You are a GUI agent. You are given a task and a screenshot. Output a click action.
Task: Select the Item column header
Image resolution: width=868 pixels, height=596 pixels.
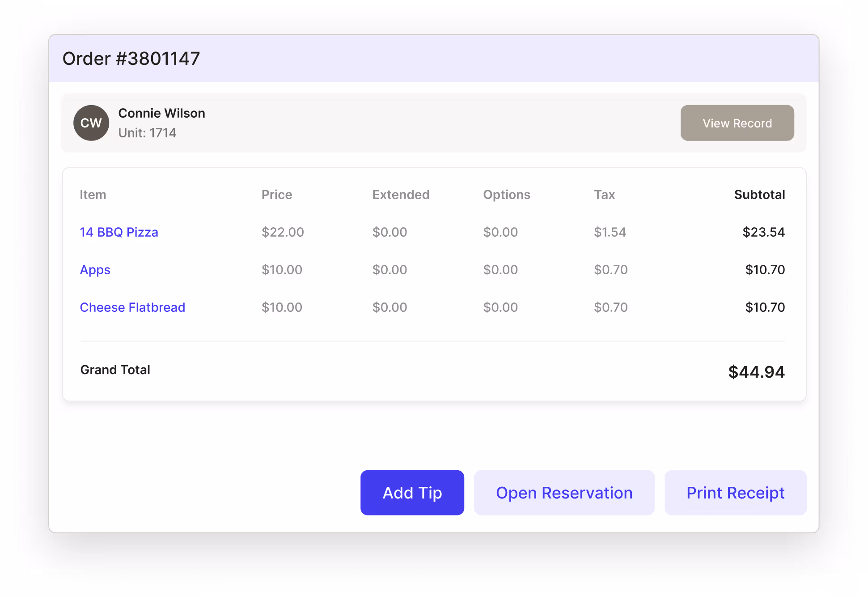[93, 194]
